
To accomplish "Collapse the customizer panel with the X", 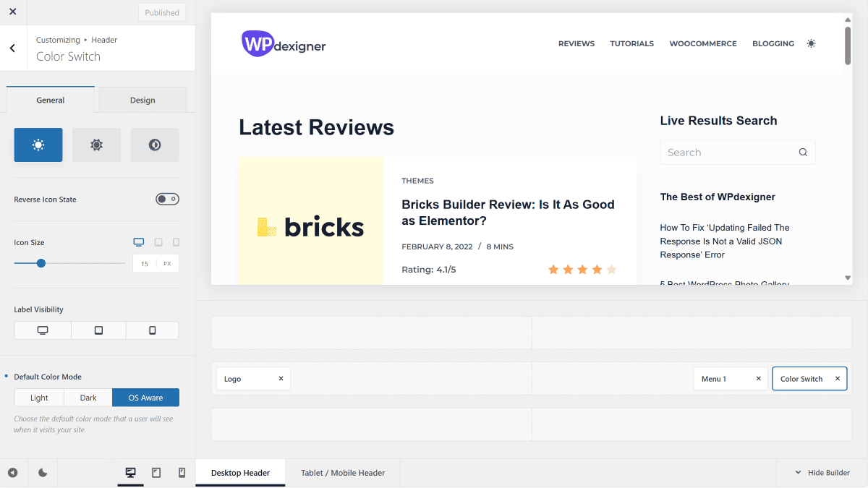I will coord(12,12).
